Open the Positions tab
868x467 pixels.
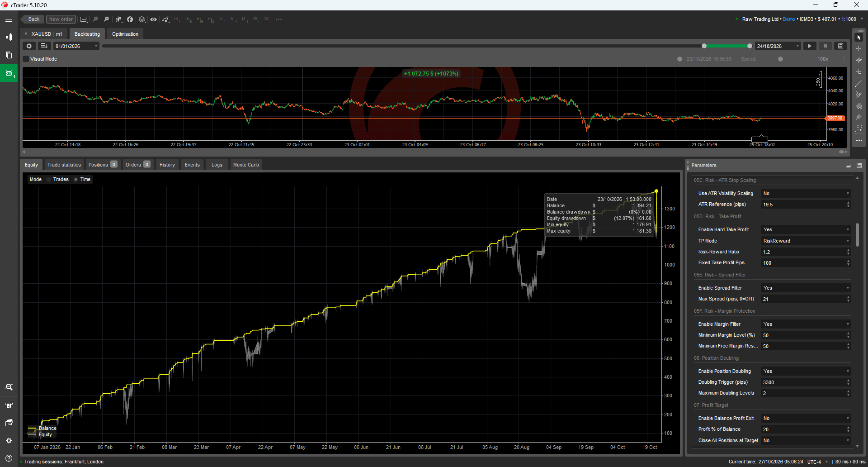click(103, 165)
